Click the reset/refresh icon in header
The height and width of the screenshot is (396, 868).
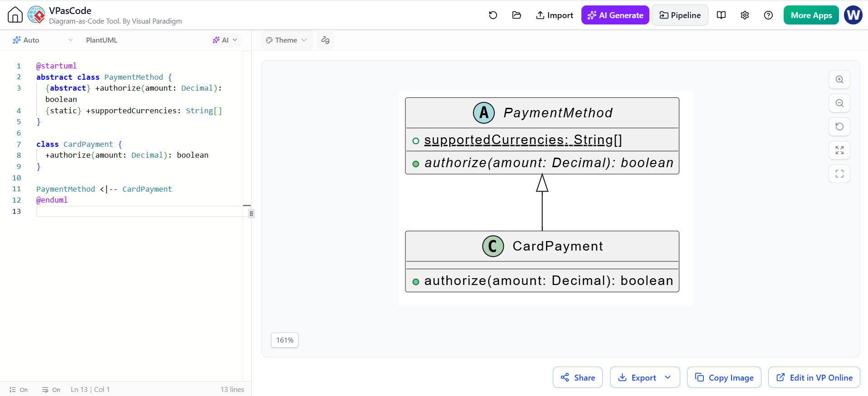pos(493,15)
